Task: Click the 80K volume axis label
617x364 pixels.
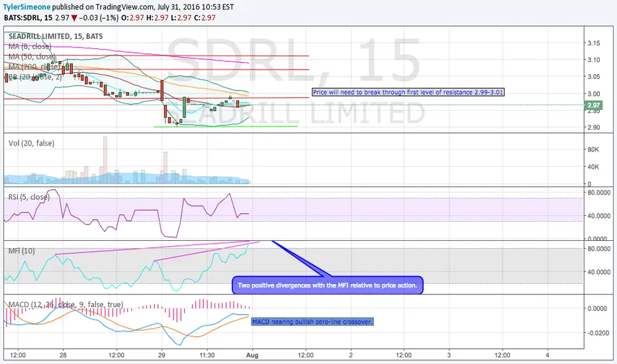Action: pos(593,150)
